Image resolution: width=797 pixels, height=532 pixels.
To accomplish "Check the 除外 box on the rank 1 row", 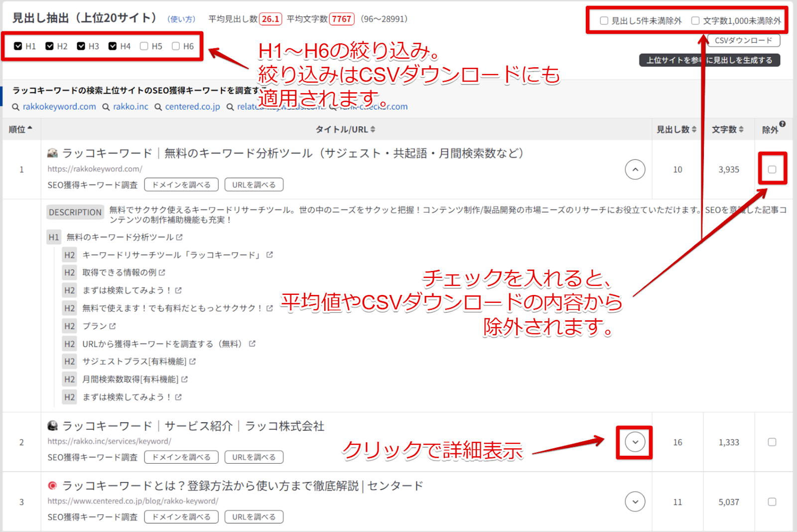I will 772,169.
